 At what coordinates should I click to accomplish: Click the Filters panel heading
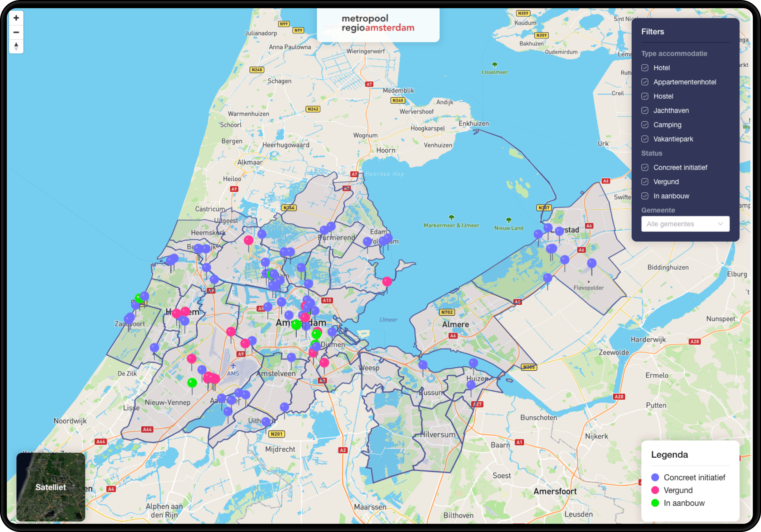click(653, 32)
